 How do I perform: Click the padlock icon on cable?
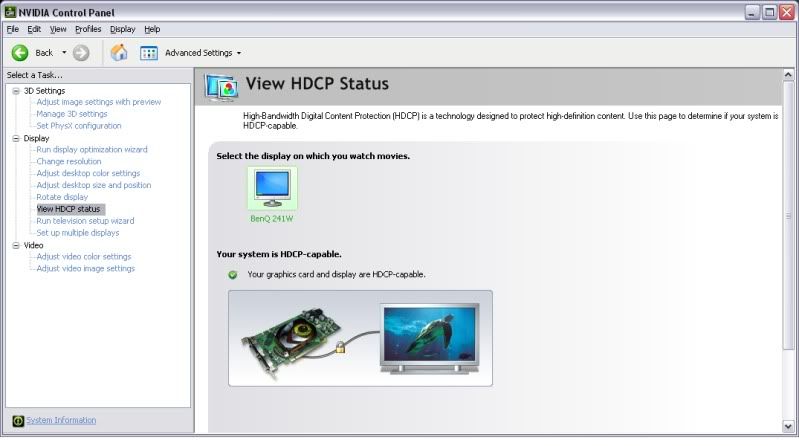340,348
